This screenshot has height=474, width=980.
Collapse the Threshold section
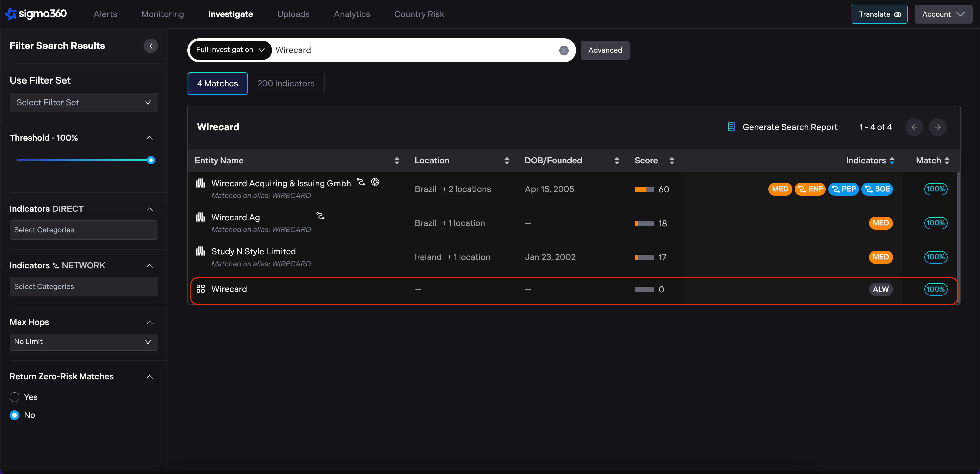tap(150, 138)
